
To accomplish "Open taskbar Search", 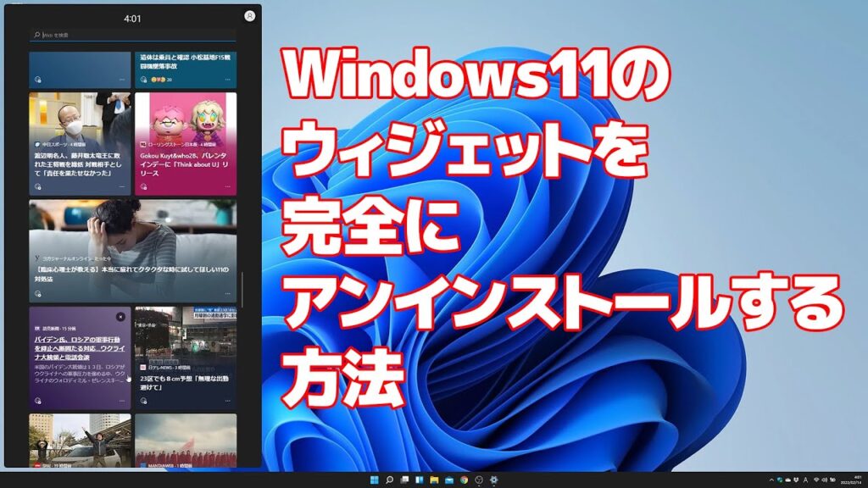I will (x=389, y=480).
